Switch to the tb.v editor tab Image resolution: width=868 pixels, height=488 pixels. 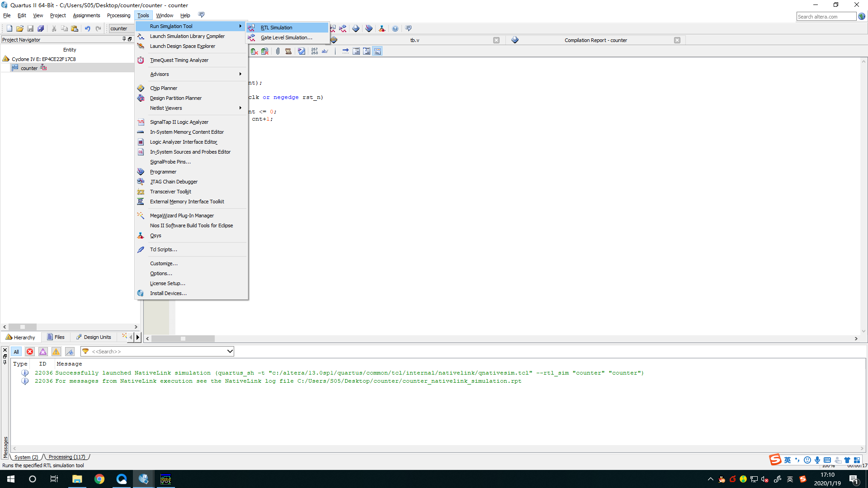pos(415,40)
